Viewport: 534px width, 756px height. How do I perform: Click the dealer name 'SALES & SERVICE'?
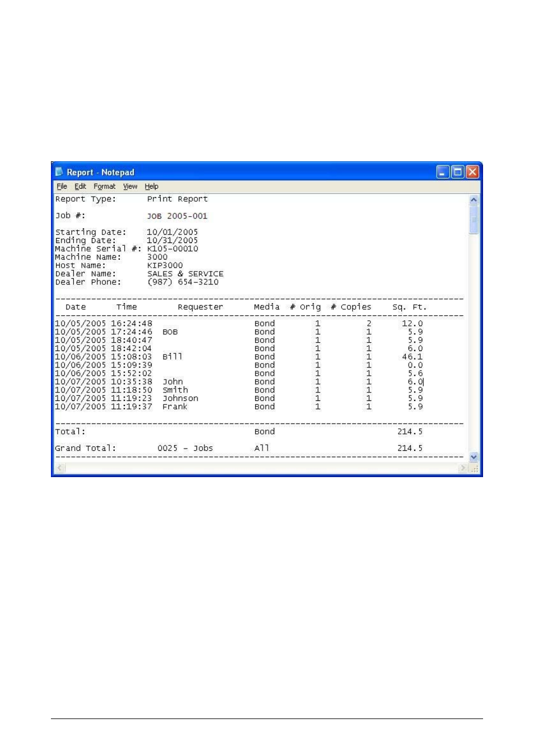(x=185, y=274)
